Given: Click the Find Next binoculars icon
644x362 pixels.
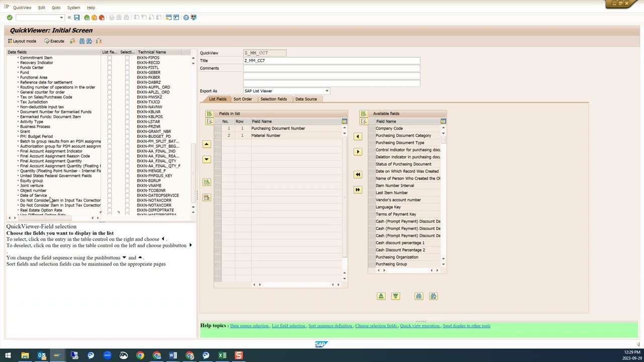Looking at the screenshot, I should [x=89, y=41].
